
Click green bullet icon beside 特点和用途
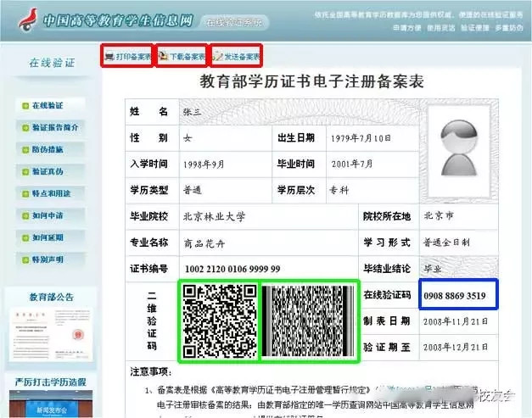pos(25,194)
